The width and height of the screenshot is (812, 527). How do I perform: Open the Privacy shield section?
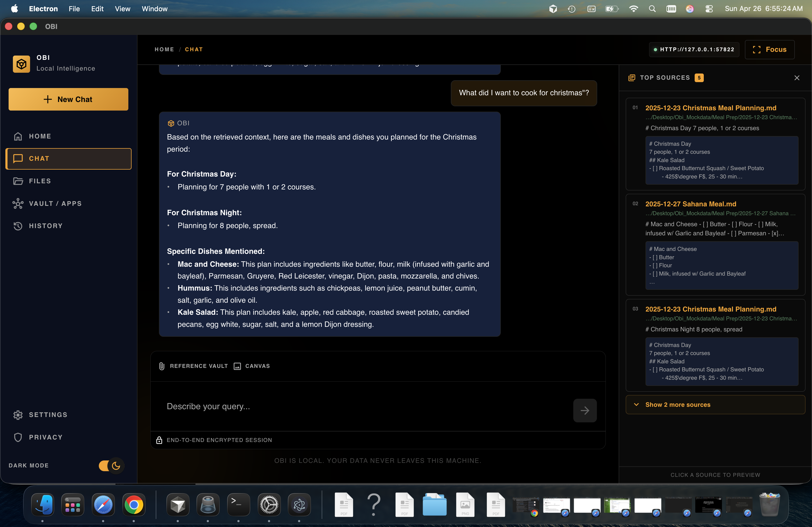pyautogui.click(x=45, y=437)
